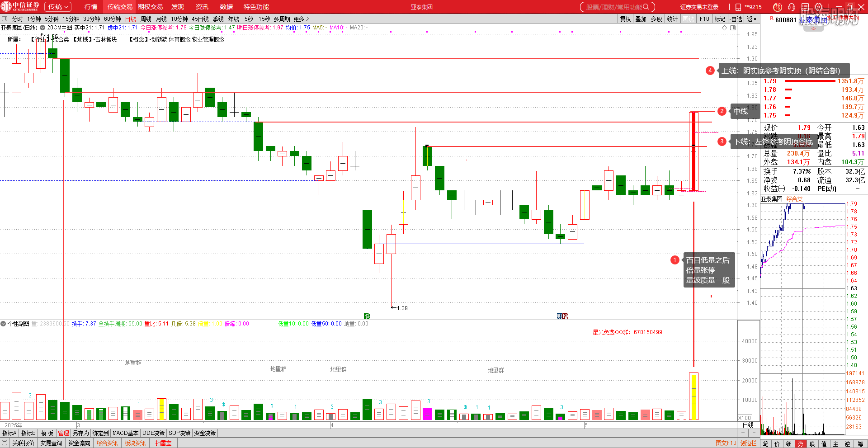Viewport: 868px width, 448px height.
Task: Click the bottom-left window panel icon
Action: click(5, 443)
